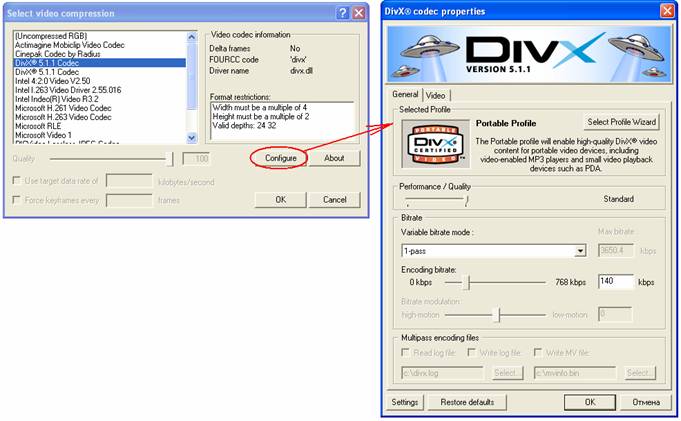Toggle Force keyframes every checkbox
The image size is (681, 421).
coord(17,199)
